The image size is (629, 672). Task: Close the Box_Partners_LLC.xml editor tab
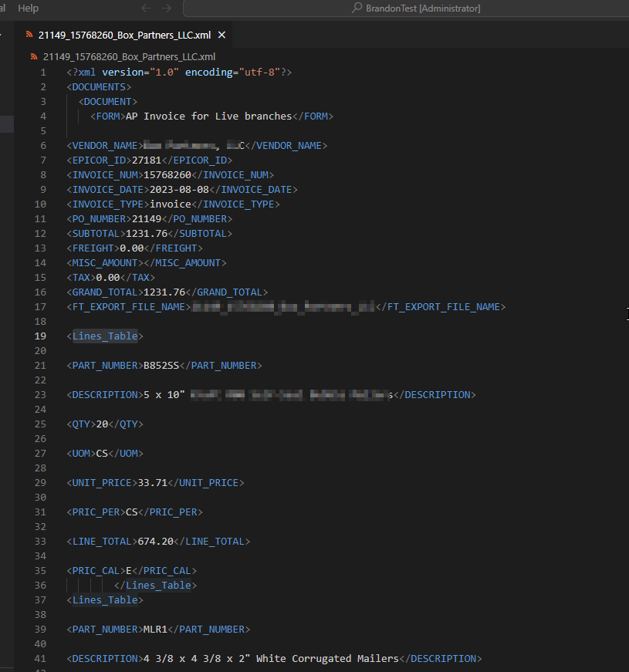point(222,35)
